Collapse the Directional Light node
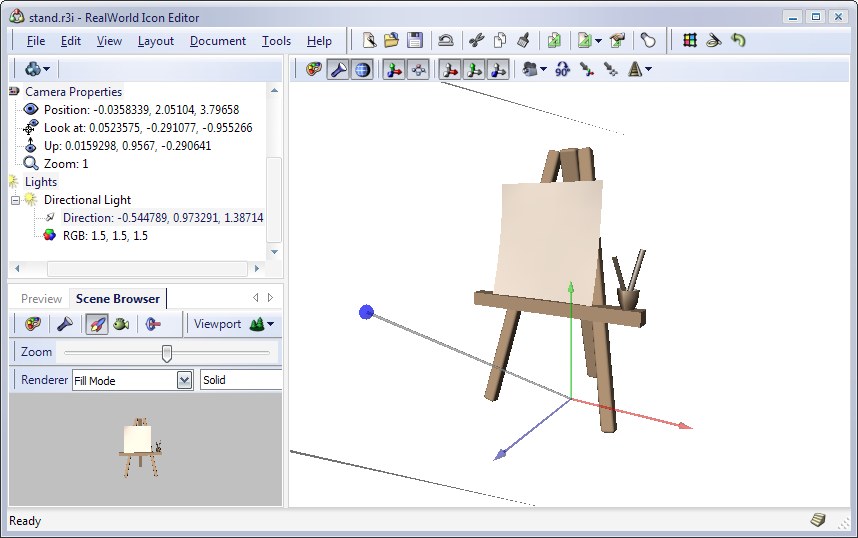Image resolution: width=858 pixels, height=538 pixels. (x=15, y=200)
